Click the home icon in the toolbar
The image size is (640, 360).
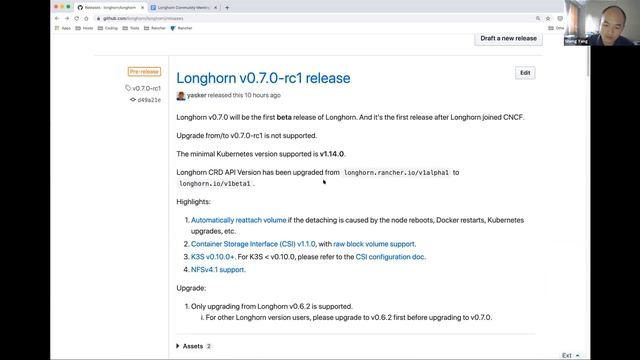click(x=86, y=18)
